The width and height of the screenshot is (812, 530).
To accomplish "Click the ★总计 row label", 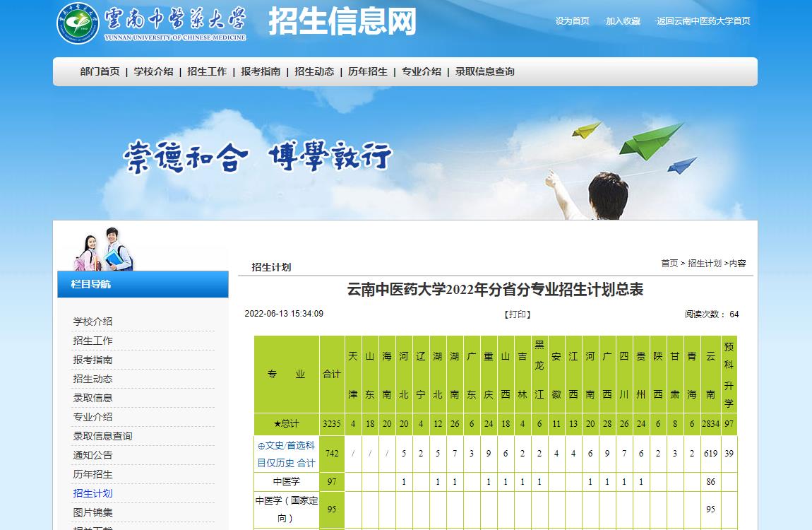I will tap(287, 424).
